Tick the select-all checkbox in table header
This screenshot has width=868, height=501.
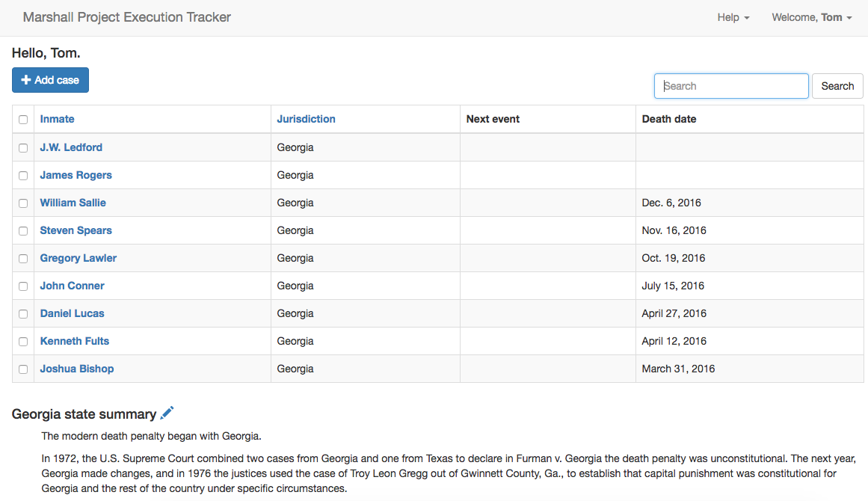click(23, 120)
